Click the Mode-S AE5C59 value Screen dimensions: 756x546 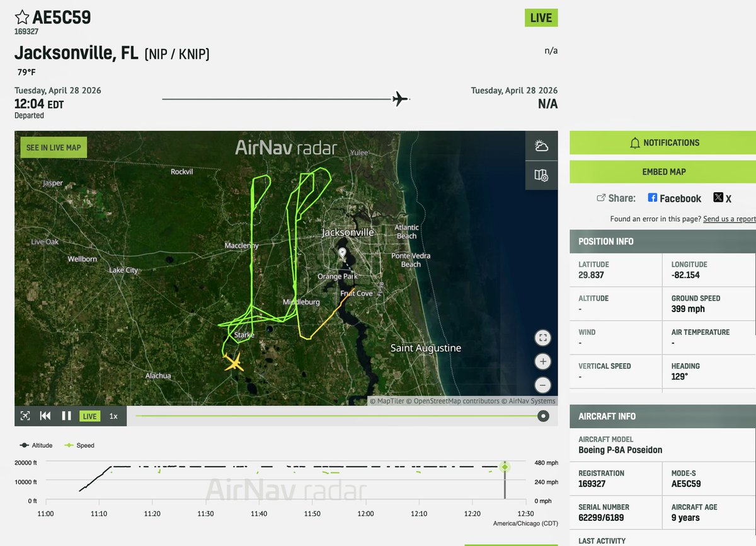click(686, 484)
